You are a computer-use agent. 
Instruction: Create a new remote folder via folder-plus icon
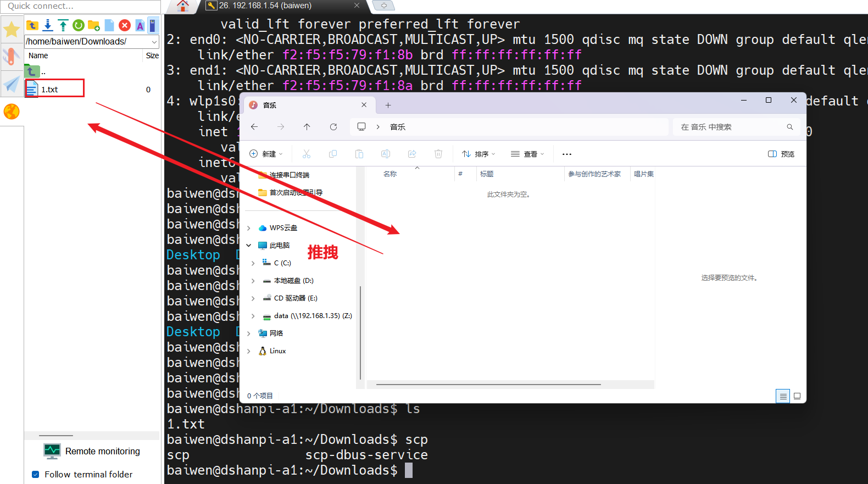[94, 25]
